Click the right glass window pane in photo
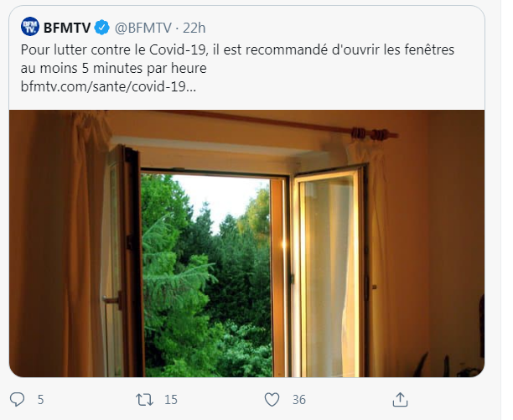Image resolution: width=513 pixels, height=420 pixels. pyautogui.click(x=327, y=275)
